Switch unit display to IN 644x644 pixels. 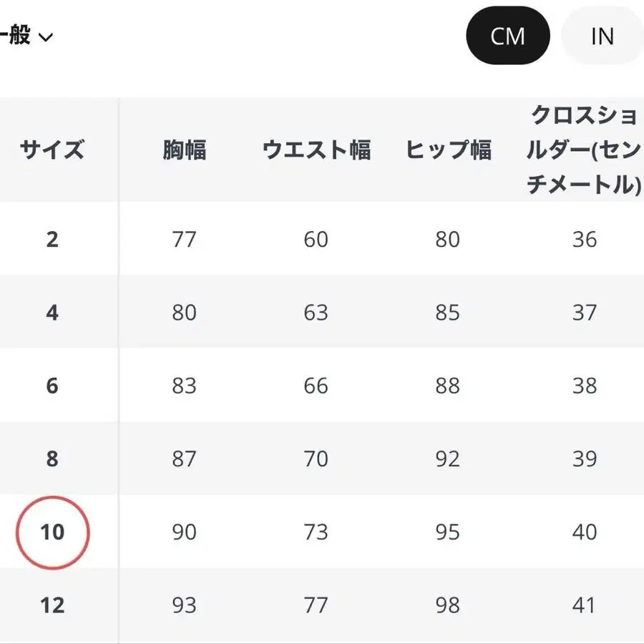click(x=602, y=36)
